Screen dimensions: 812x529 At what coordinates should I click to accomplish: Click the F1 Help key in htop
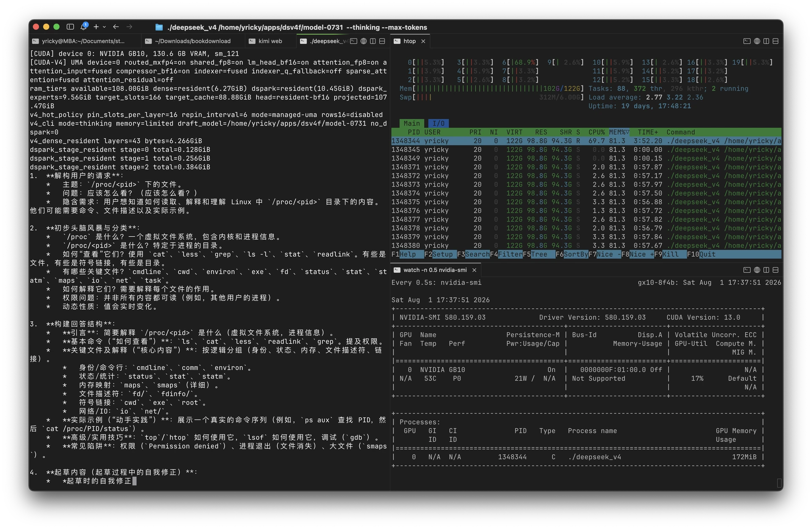pos(407,254)
